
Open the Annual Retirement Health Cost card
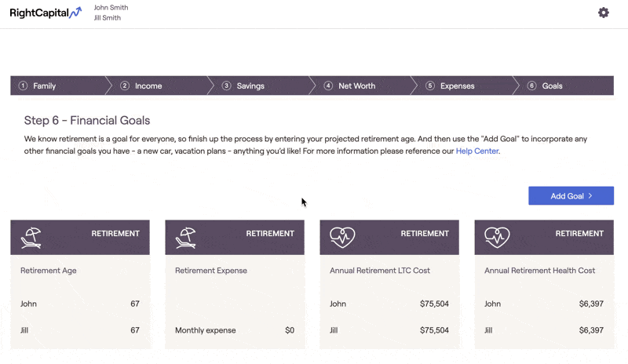(544, 284)
